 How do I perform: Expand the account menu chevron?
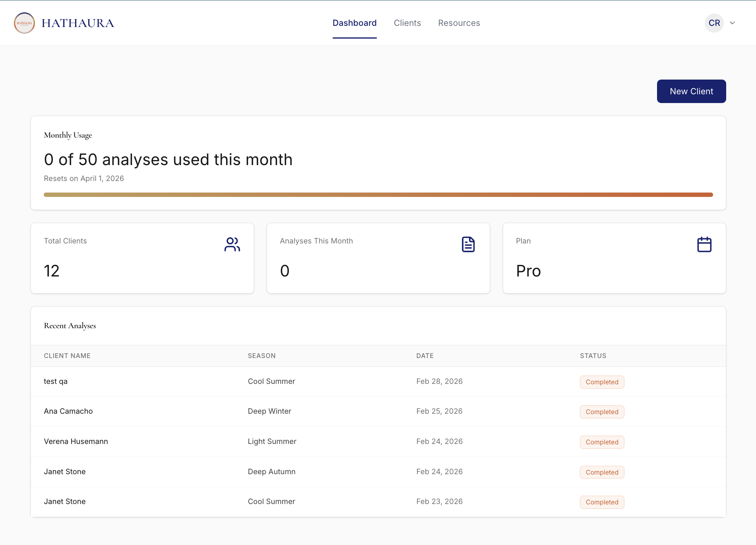(733, 23)
